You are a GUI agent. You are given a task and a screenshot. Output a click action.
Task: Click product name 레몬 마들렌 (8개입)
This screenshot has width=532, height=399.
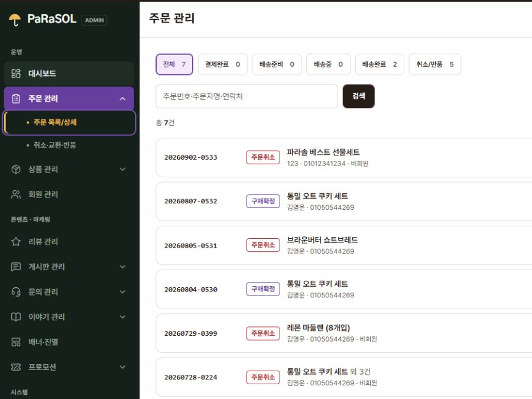[x=318, y=327]
